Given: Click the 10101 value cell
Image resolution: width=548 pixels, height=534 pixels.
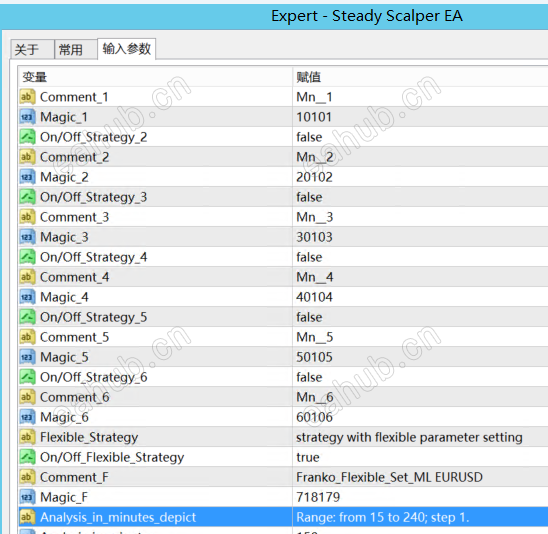Looking at the screenshot, I should [420, 117].
